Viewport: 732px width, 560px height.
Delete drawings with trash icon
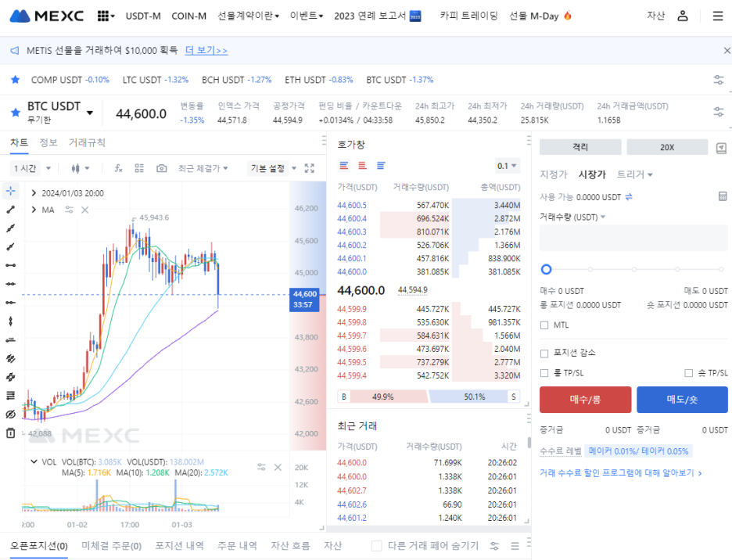[x=11, y=433]
